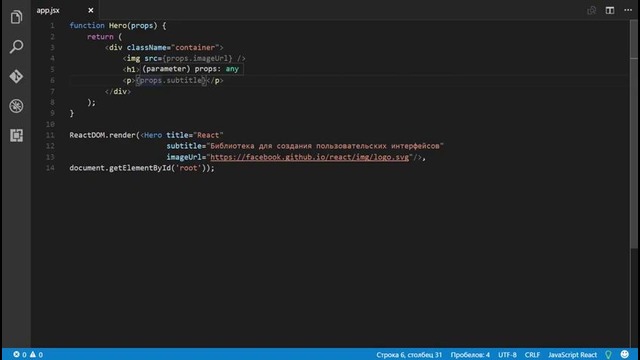Change line ending CRLF

point(532,355)
